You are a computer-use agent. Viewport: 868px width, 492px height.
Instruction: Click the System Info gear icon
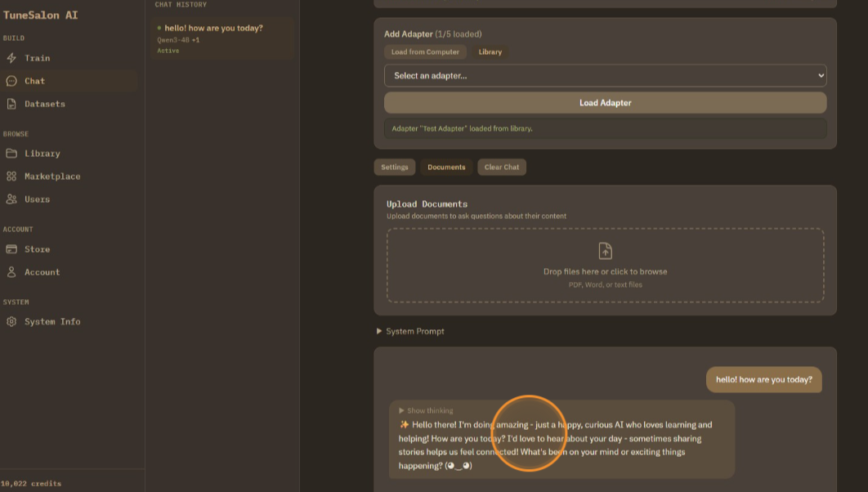(11, 322)
